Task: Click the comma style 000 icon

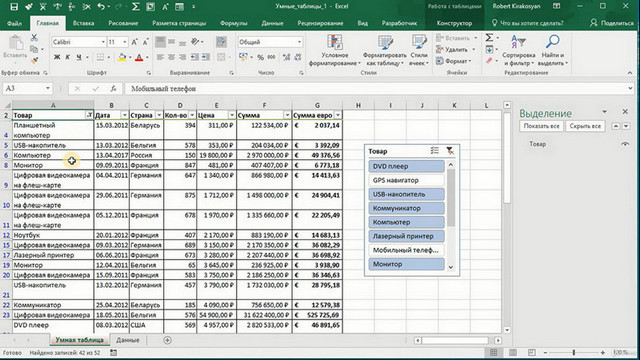Action: click(x=271, y=57)
